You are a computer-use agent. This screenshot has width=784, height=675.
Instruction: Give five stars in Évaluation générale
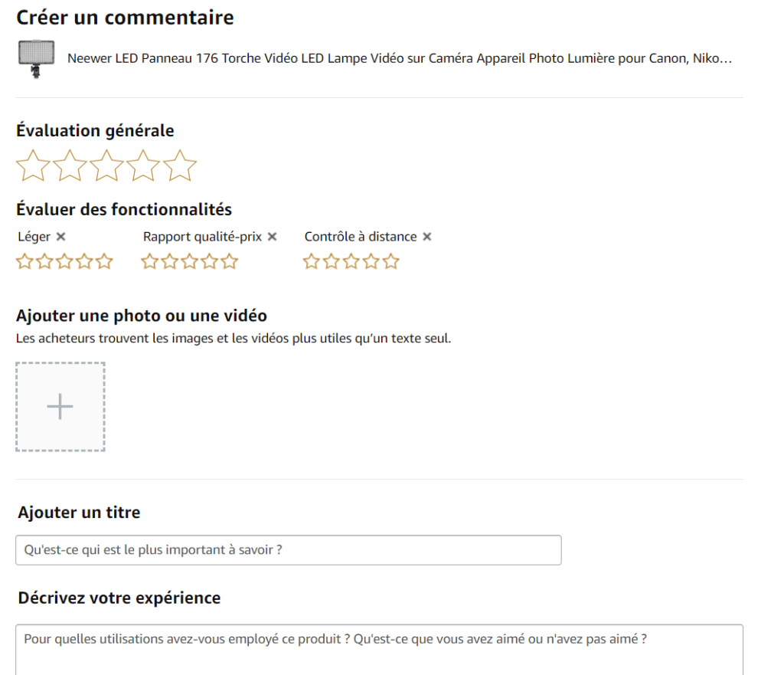[180, 165]
